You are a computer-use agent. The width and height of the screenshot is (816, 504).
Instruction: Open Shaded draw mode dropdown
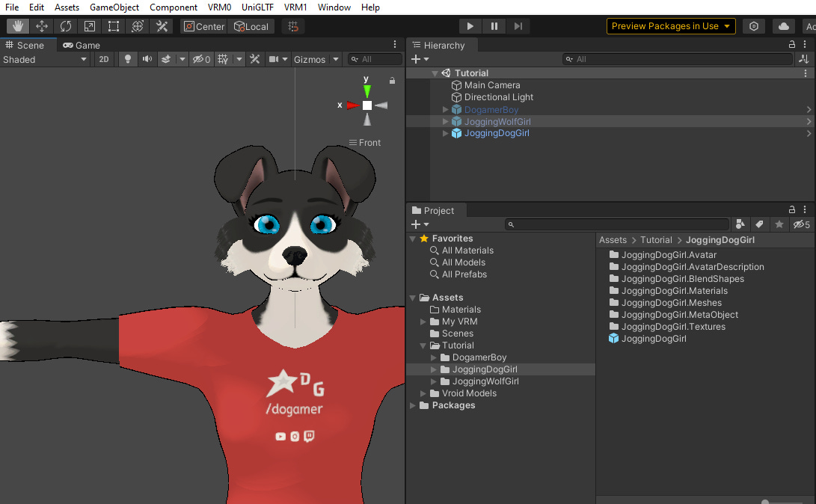pos(45,59)
